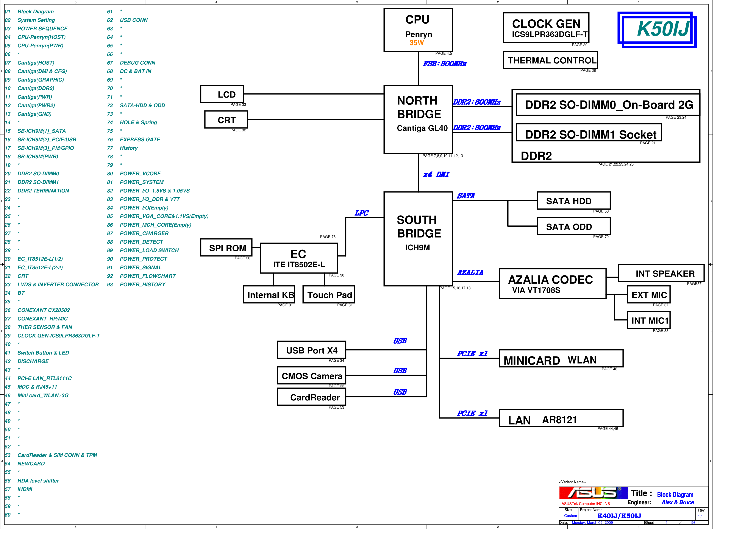Click the Touch Pad block

(329, 294)
